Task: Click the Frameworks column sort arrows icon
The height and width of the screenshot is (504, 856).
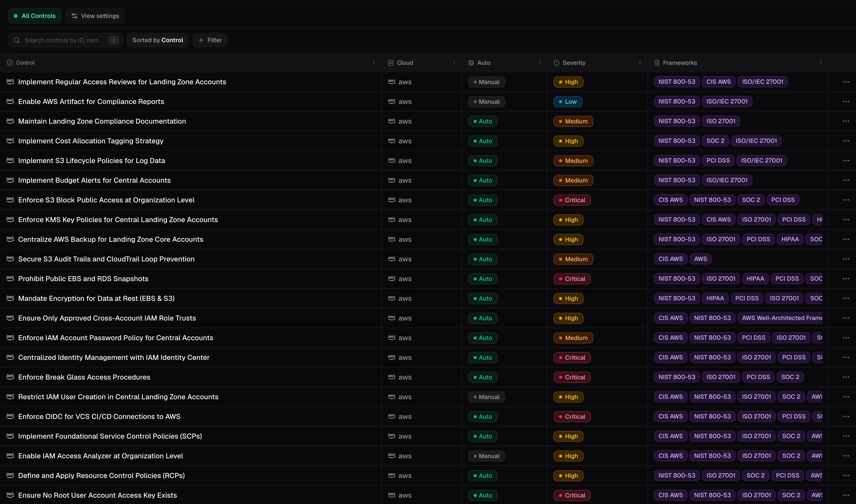Action: pyautogui.click(x=821, y=63)
